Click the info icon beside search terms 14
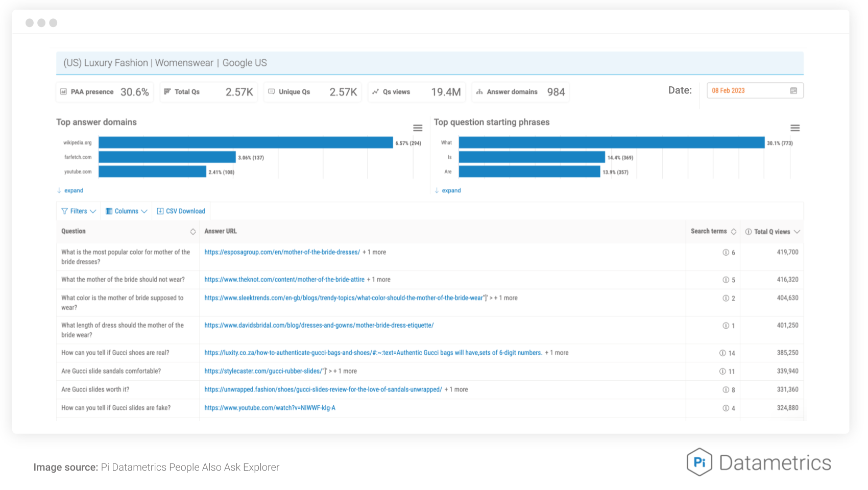This screenshot has height=490, width=868. [722, 353]
